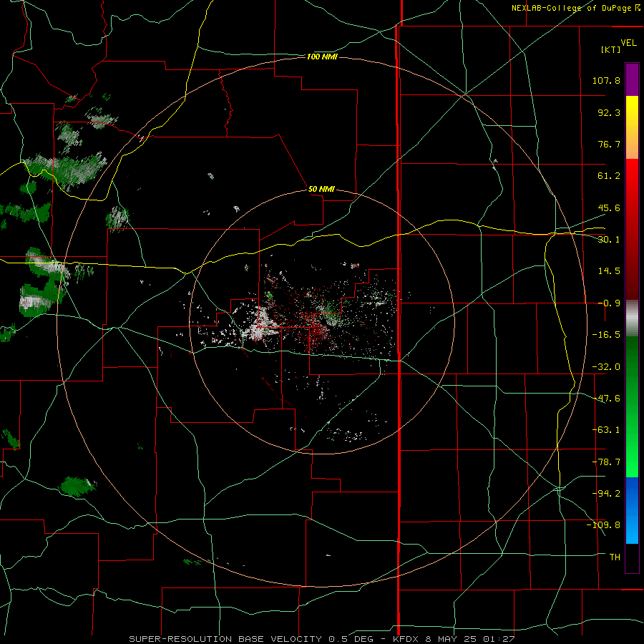
Task: Click the 100 NMI range ring label
Action: (321, 57)
